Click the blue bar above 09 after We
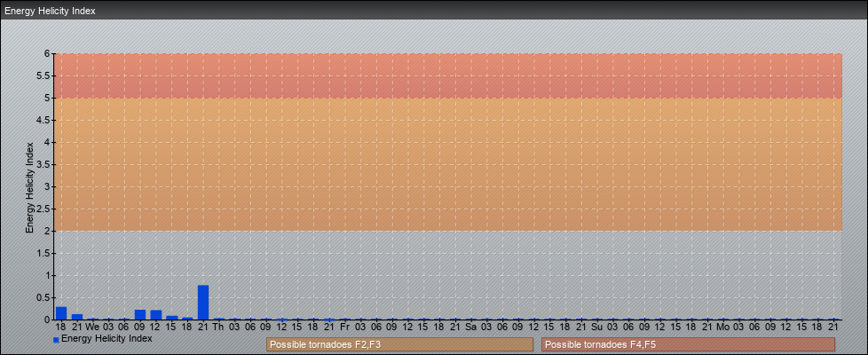This screenshot has width=868, height=355. click(x=140, y=314)
